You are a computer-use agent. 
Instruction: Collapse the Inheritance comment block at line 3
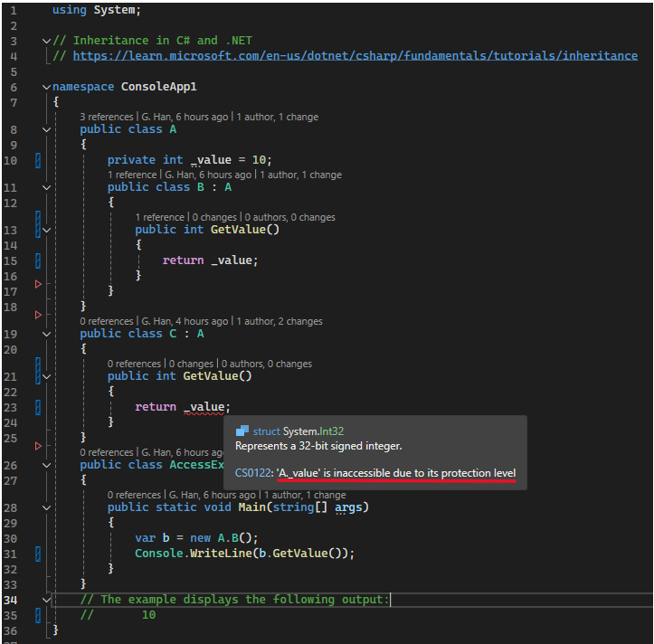(47, 41)
